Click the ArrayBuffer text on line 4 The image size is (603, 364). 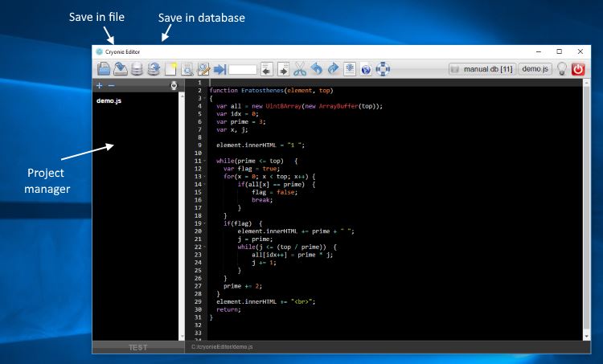point(338,106)
